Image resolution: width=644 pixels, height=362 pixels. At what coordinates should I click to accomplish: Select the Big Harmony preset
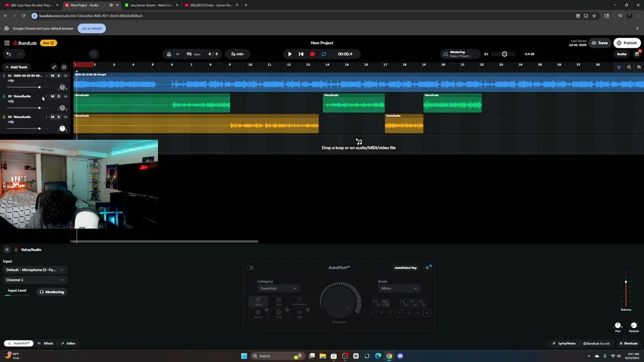point(299,301)
